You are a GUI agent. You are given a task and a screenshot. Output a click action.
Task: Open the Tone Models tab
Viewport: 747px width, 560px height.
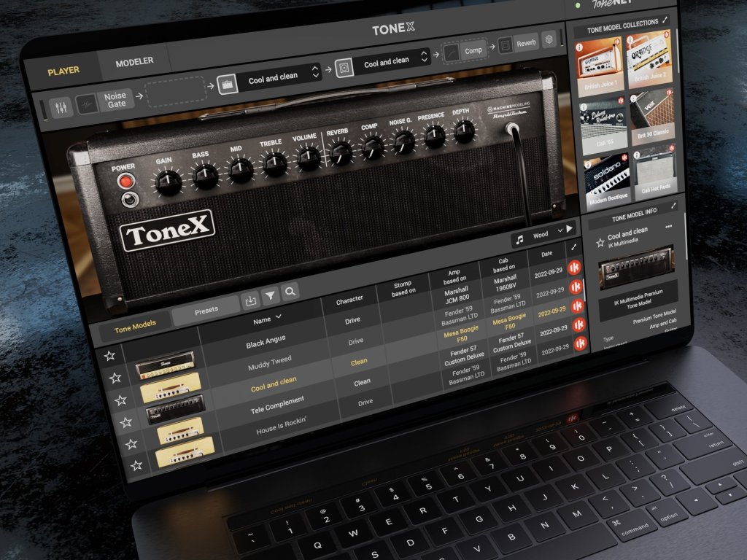pyautogui.click(x=135, y=326)
